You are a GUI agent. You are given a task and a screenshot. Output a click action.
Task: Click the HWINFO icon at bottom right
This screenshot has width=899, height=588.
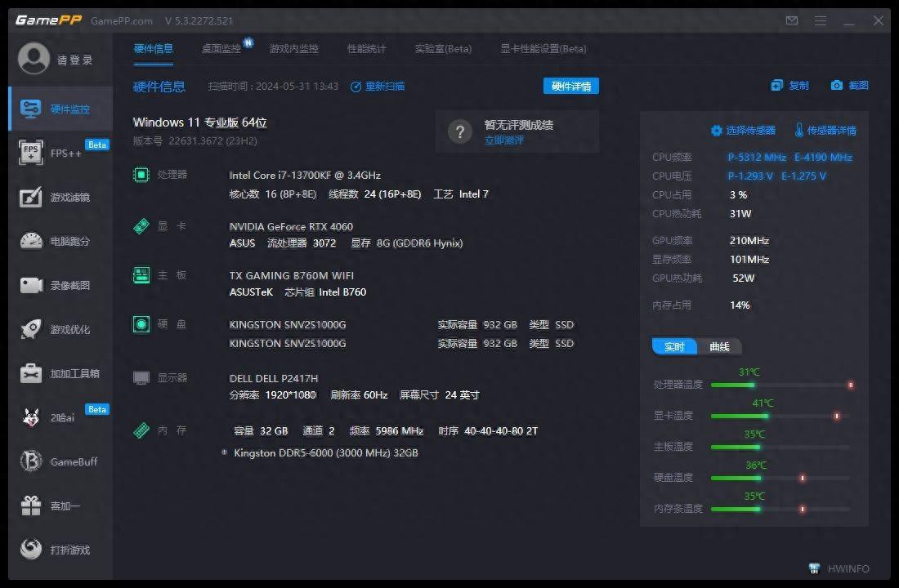click(x=814, y=568)
